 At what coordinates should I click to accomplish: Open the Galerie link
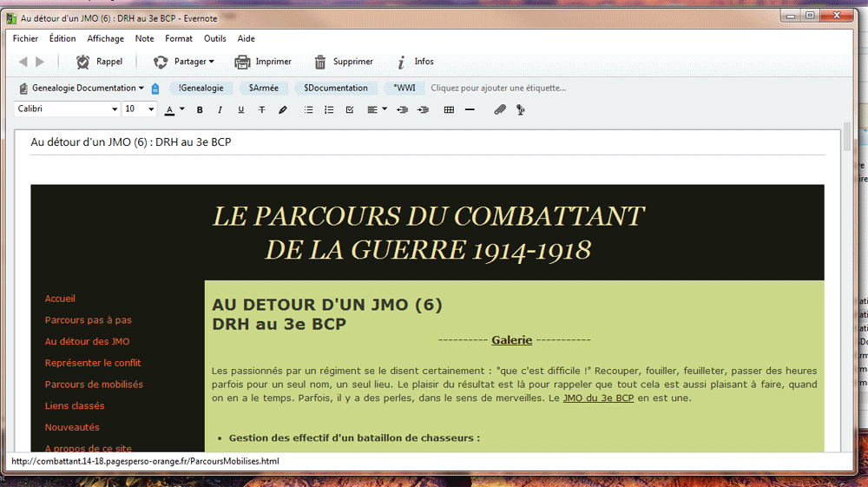(511, 340)
